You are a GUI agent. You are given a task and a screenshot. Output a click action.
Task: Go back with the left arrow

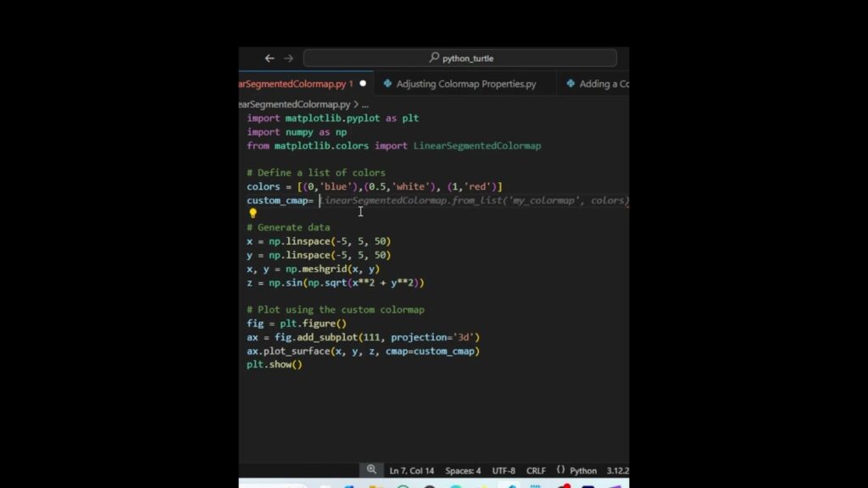270,58
